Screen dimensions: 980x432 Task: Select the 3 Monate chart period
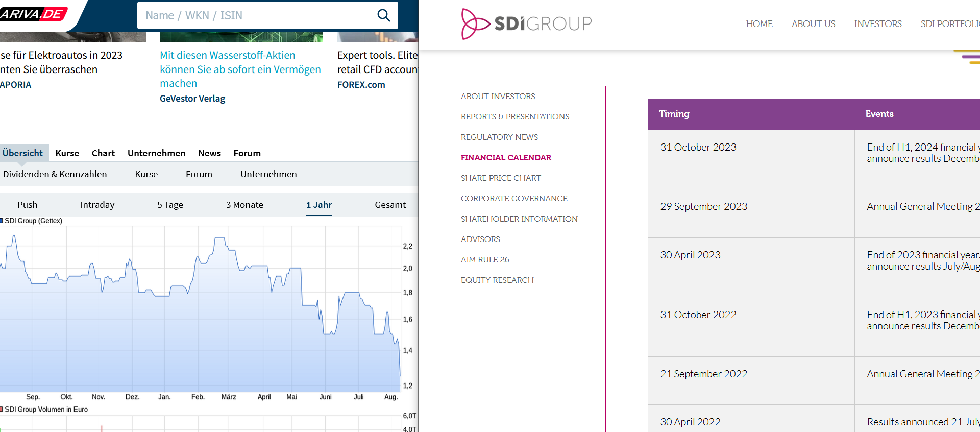[244, 205]
